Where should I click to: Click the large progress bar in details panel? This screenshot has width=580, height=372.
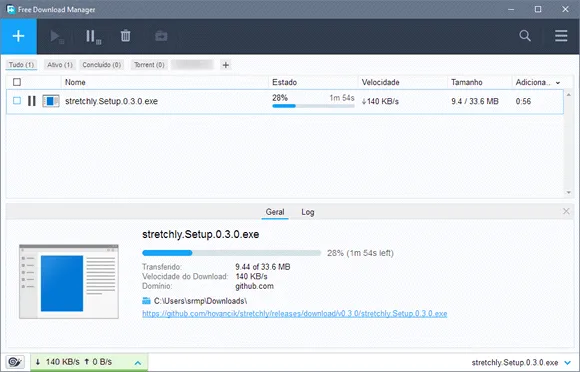pyautogui.click(x=232, y=253)
